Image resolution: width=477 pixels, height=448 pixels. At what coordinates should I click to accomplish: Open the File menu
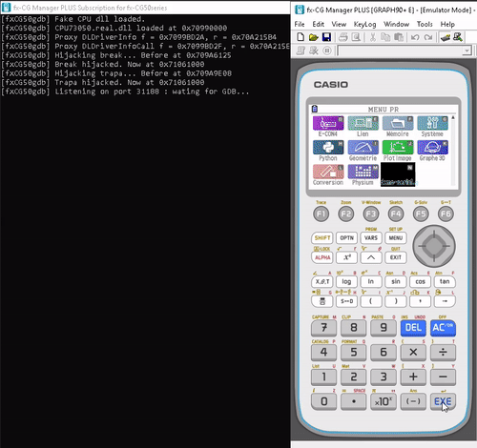point(300,24)
